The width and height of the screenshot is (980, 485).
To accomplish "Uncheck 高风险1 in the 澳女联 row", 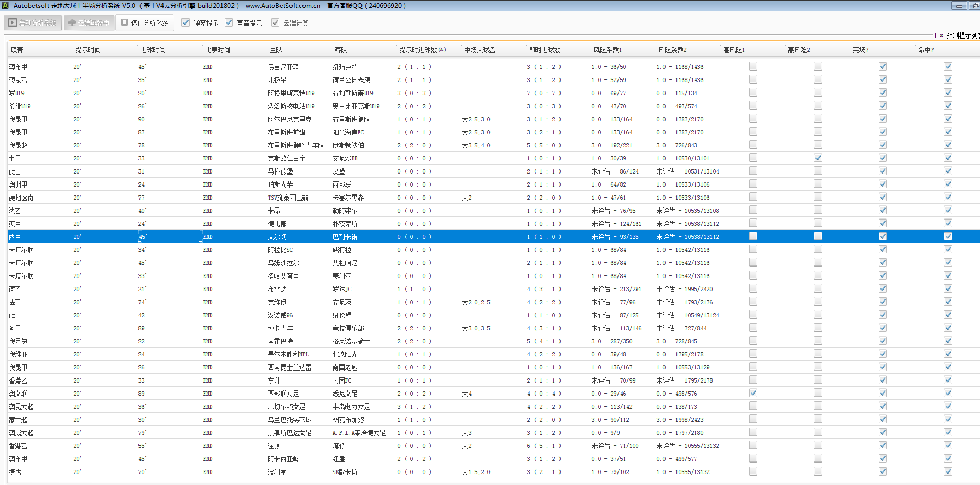I will [x=753, y=393].
